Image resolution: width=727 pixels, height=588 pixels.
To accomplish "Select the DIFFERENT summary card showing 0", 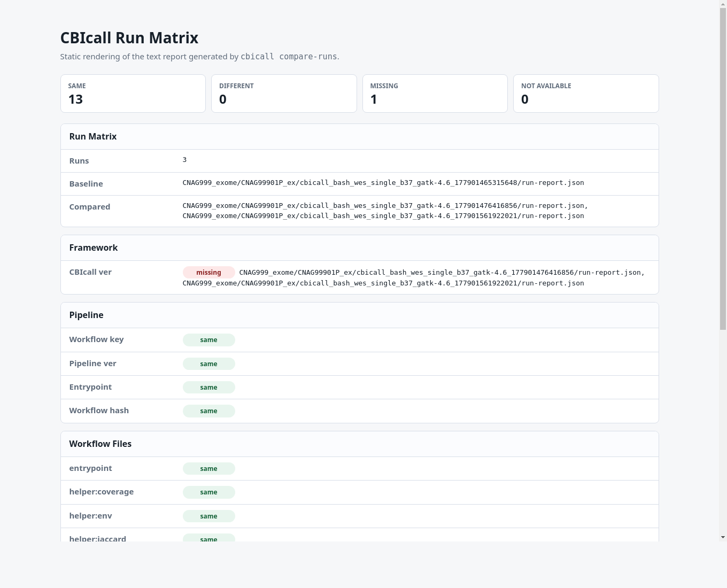I will pos(284,94).
